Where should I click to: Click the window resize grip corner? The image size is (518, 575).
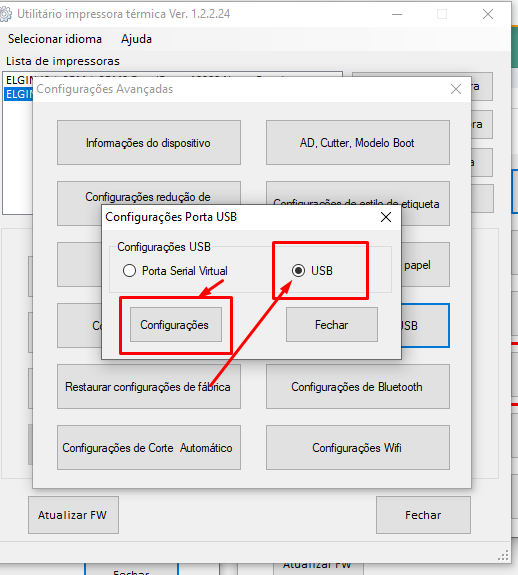point(503,555)
